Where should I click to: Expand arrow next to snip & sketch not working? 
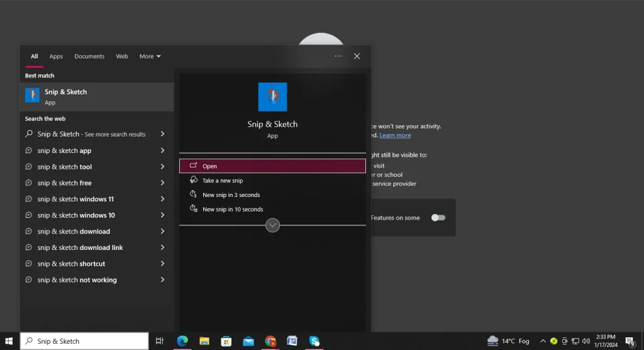pyautogui.click(x=163, y=279)
